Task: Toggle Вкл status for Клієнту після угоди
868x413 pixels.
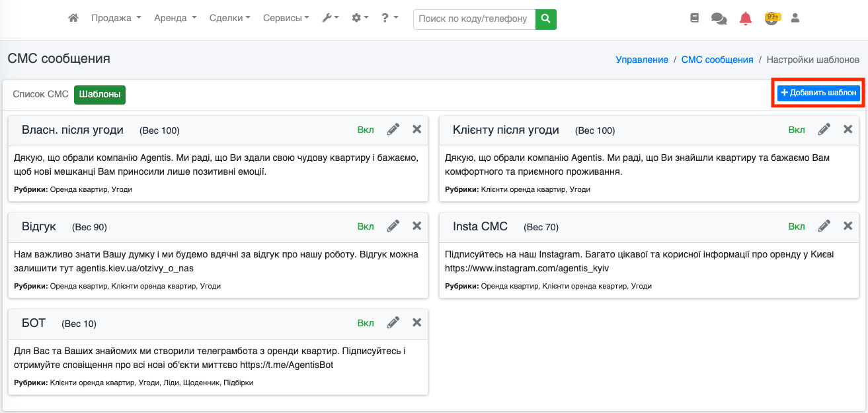Action: click(797, 130)
